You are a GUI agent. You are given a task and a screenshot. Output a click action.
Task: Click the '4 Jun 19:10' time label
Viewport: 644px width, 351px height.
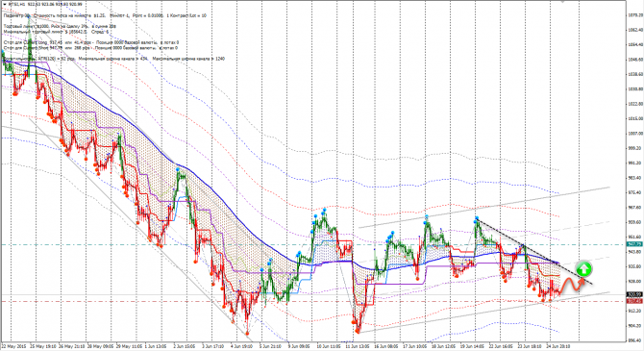point(242,346)
